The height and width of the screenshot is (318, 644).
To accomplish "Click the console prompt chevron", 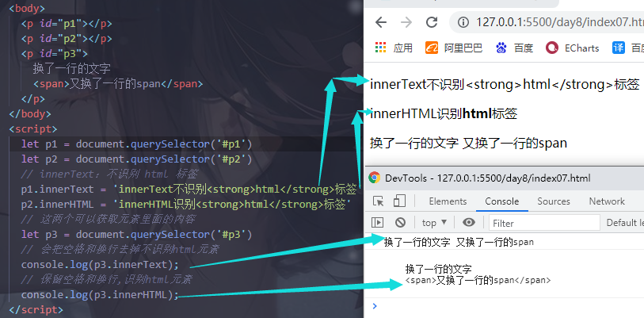I will (374, 305).
